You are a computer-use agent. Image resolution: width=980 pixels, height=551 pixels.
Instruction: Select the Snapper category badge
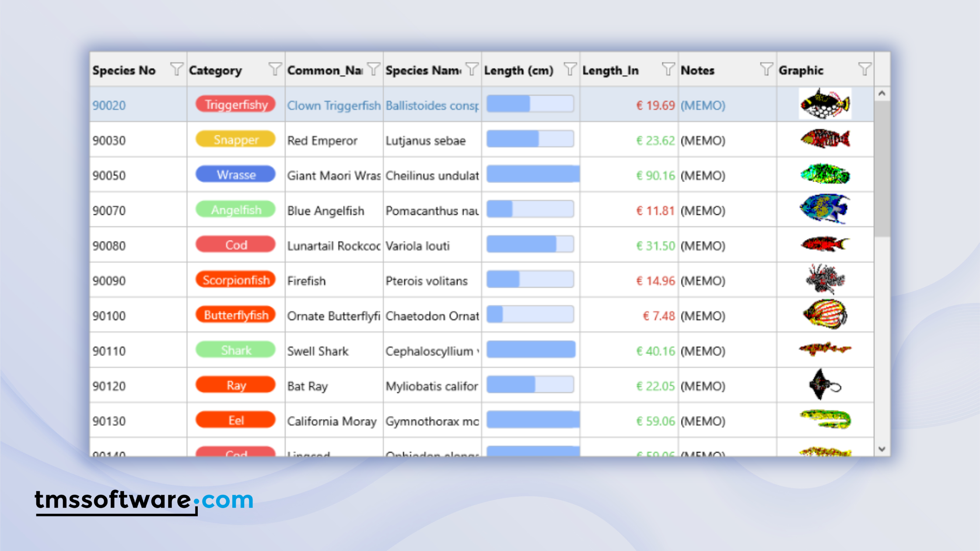tap(235, 139)
